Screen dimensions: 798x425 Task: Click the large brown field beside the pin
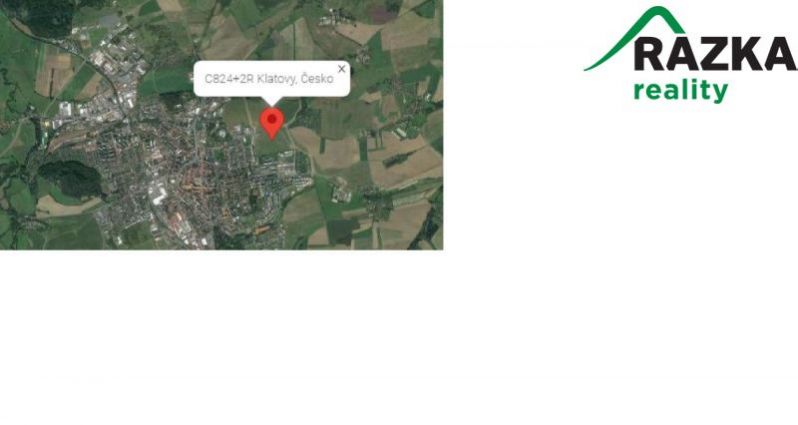326,149
